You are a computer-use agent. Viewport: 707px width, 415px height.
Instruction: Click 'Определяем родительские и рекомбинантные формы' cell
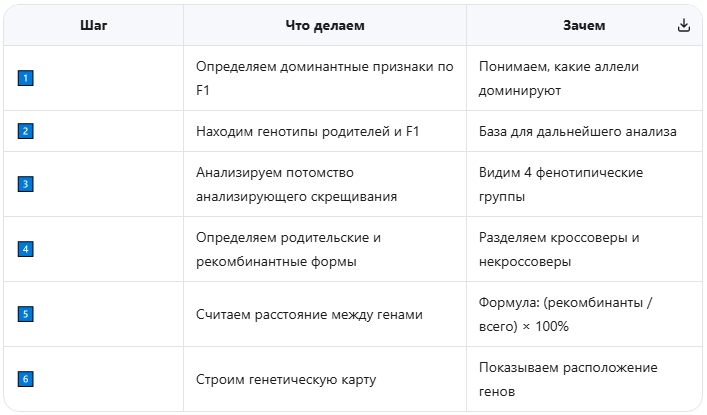[288, 249]
